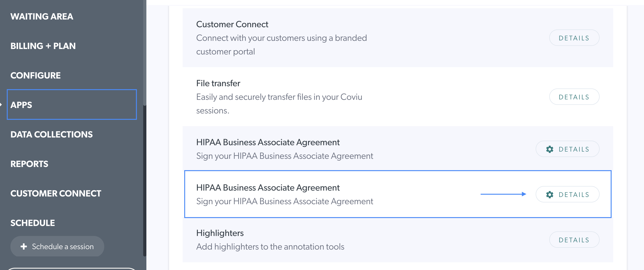The width and height of the screenshot is (644, 270).
Task: Open Details for File transfer app
Action: [574, 97]
